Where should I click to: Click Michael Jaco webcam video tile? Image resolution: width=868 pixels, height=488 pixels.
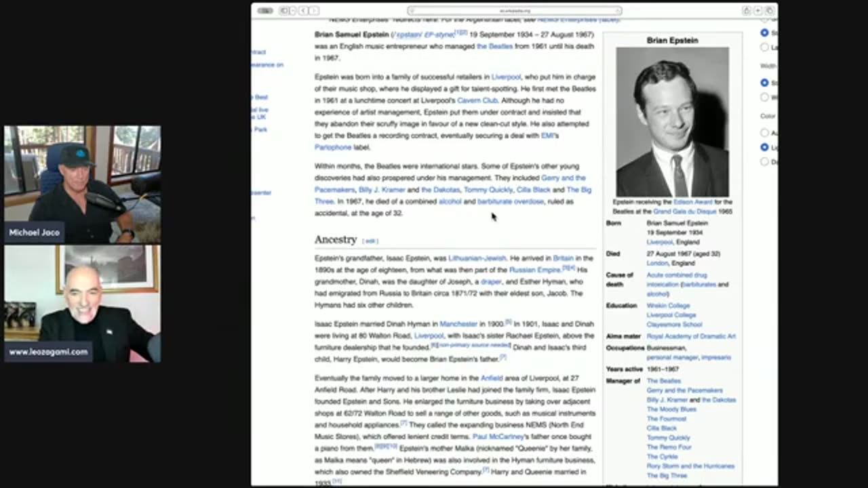83,184
